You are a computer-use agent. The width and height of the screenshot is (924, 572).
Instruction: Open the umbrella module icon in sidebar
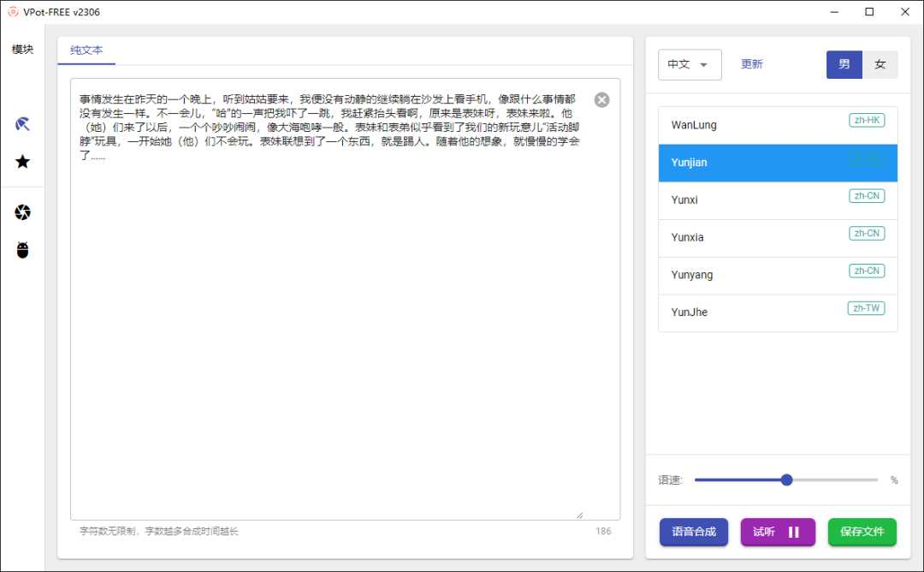[22, 124]
